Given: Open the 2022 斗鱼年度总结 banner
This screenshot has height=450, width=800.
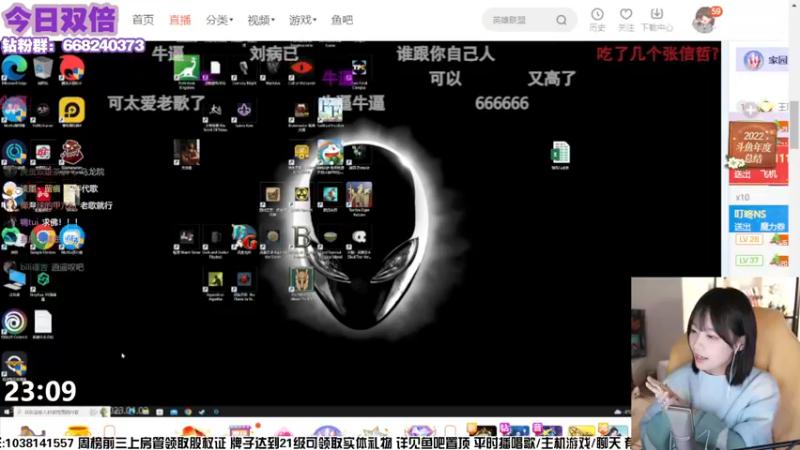Looking at the screenshot, I should coord(754,146).
